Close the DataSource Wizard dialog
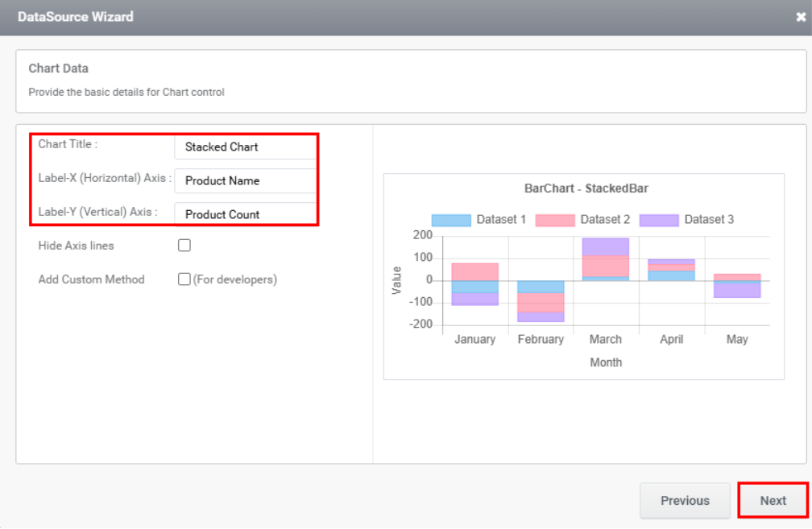This screenshot has width=812, height=529. coord(800,17)
